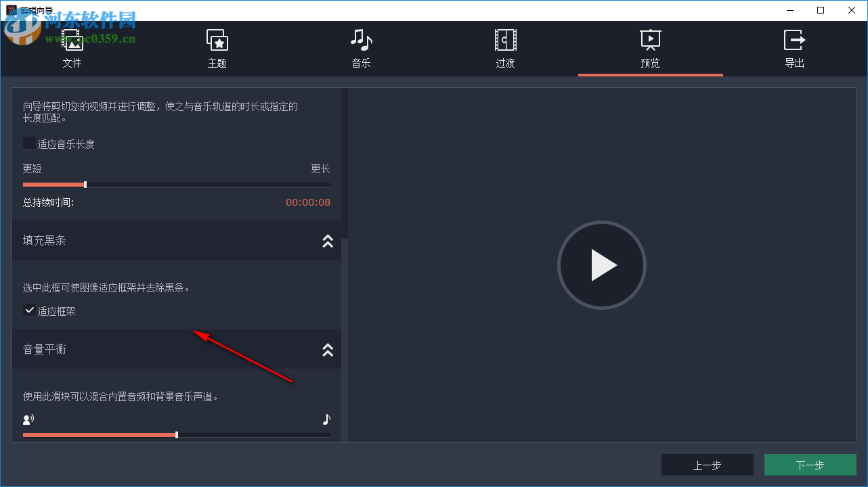Open the 音乐 (Music) note icon

click(361, 39)
